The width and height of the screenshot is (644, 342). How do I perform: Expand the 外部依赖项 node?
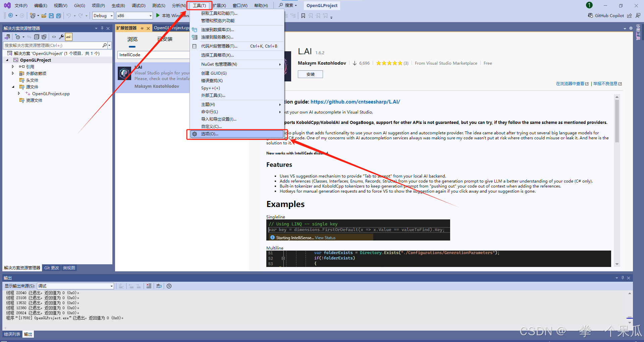pos(13,73)
